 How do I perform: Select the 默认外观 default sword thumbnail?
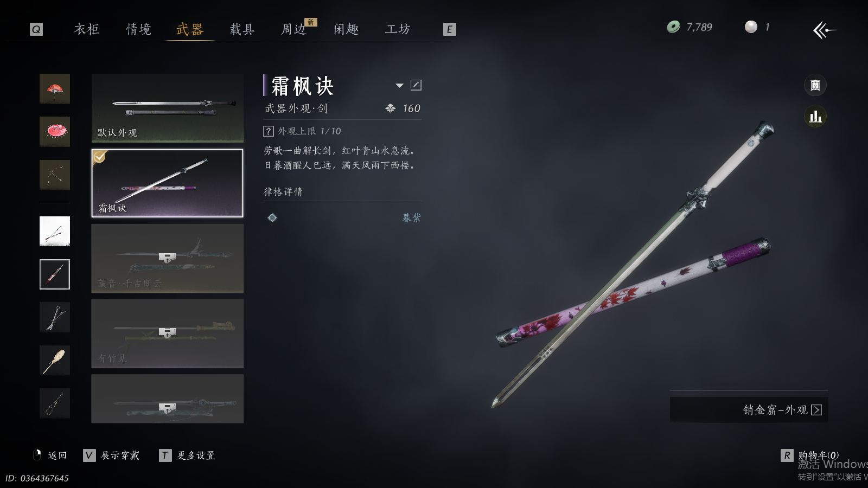pyautogui.click(x=168, y=108)
